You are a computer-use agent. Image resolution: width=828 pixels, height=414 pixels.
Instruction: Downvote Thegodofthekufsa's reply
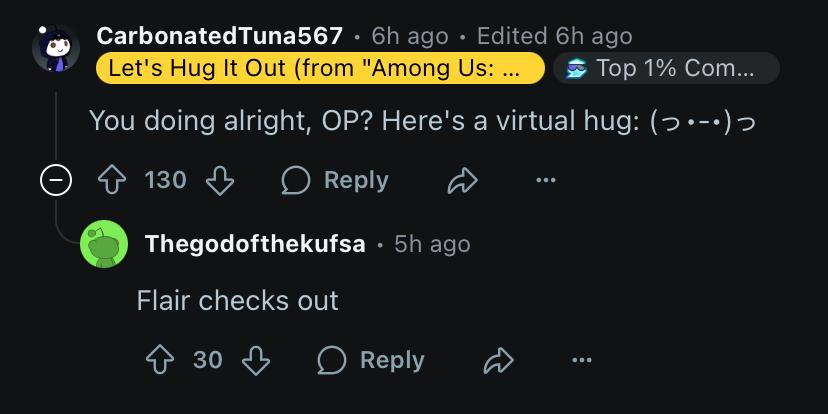click(x=256, y=360)
